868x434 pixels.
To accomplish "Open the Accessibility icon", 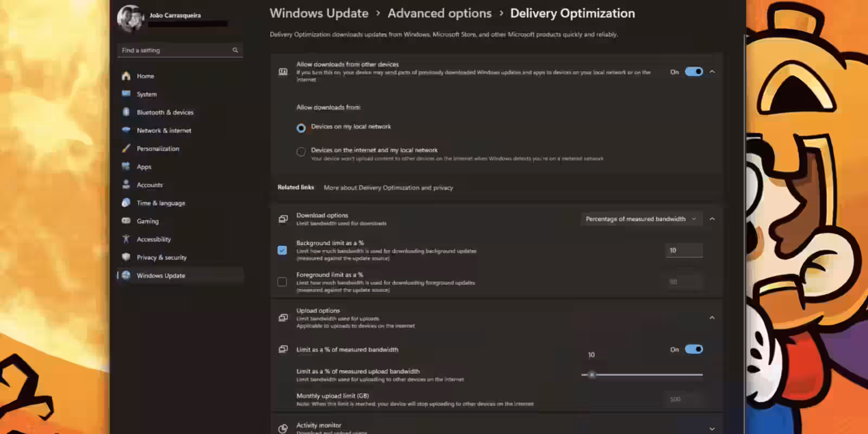I will pyautogui.click(x=126, y=239).
